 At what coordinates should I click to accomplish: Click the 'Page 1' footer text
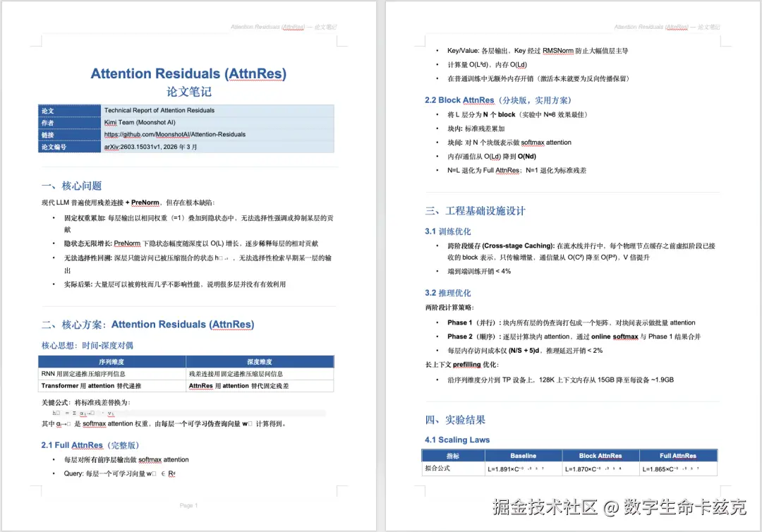point(188,506)
